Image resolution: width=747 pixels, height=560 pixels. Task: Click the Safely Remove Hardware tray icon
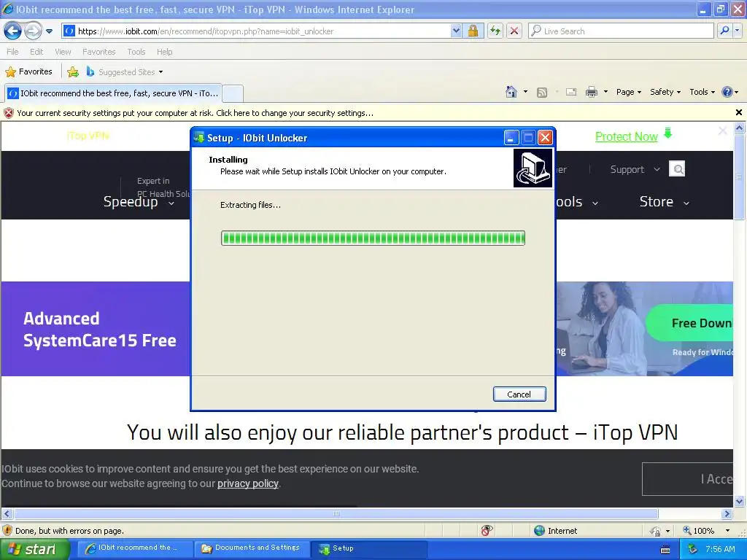pyautogui.click(x=692, y=549)
